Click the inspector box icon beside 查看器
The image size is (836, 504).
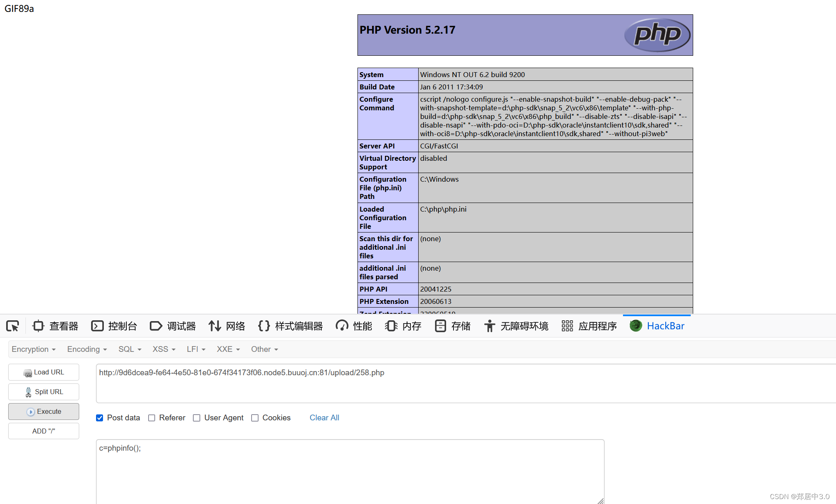click(x=38, y=326)
